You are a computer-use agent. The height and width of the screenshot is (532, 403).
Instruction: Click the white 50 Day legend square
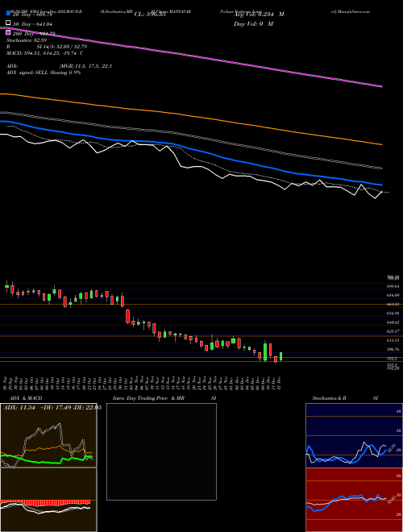[x=9, y=23]
